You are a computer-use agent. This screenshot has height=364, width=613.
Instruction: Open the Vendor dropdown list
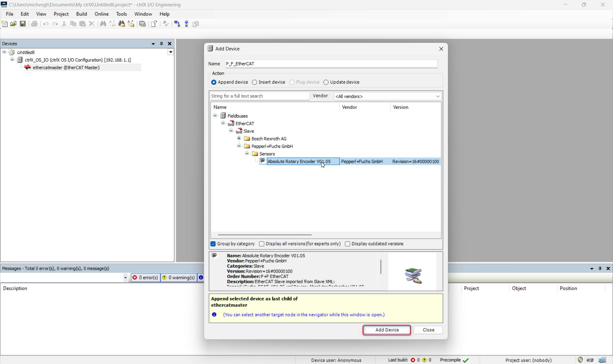(437, 96)
